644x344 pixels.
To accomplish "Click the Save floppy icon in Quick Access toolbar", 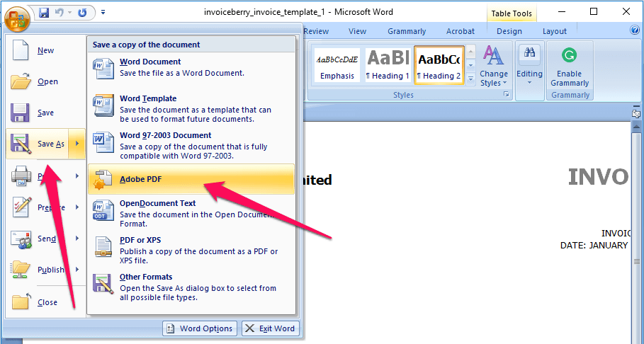I will 44,13.
